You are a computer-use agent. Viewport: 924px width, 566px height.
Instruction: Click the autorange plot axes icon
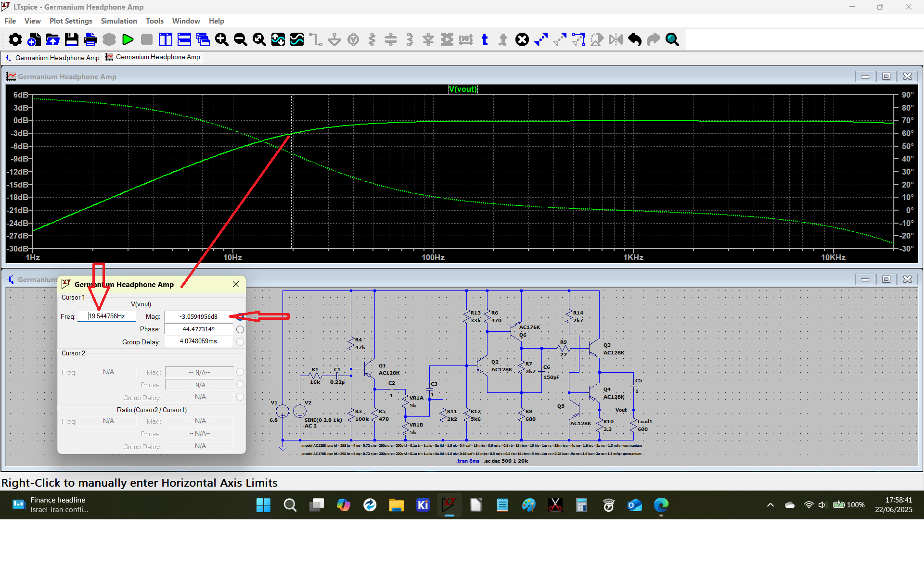[x=278, y=39]
